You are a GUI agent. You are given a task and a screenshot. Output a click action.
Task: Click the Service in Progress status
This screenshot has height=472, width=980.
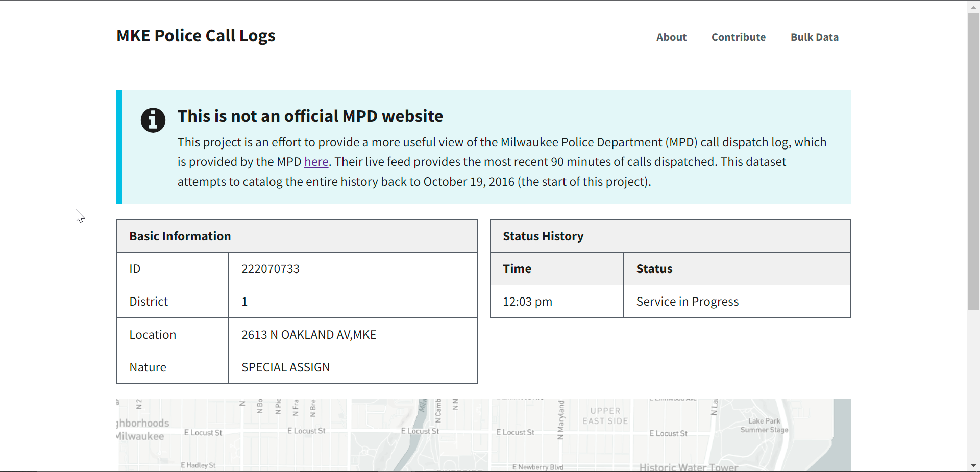[688, 302]
